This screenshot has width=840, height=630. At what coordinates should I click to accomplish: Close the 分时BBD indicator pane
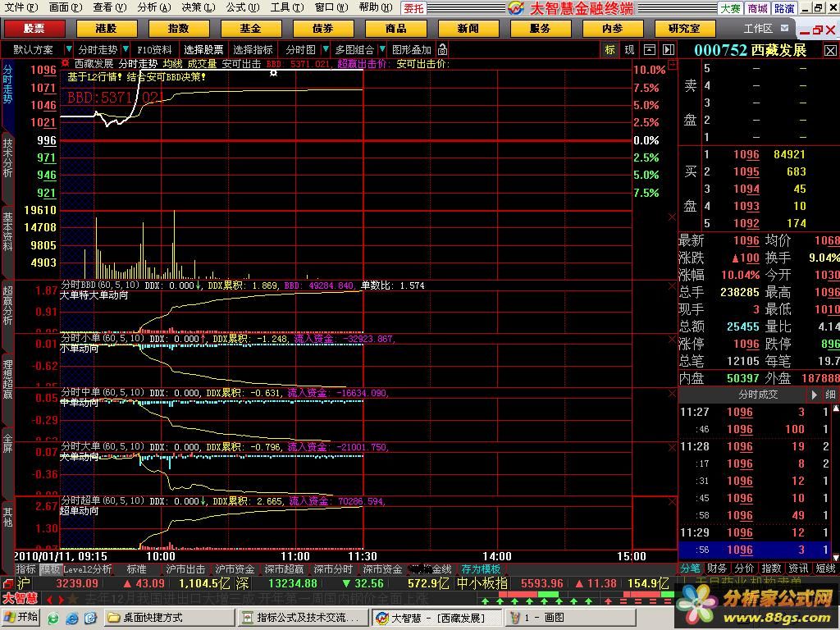click(673, 286)
